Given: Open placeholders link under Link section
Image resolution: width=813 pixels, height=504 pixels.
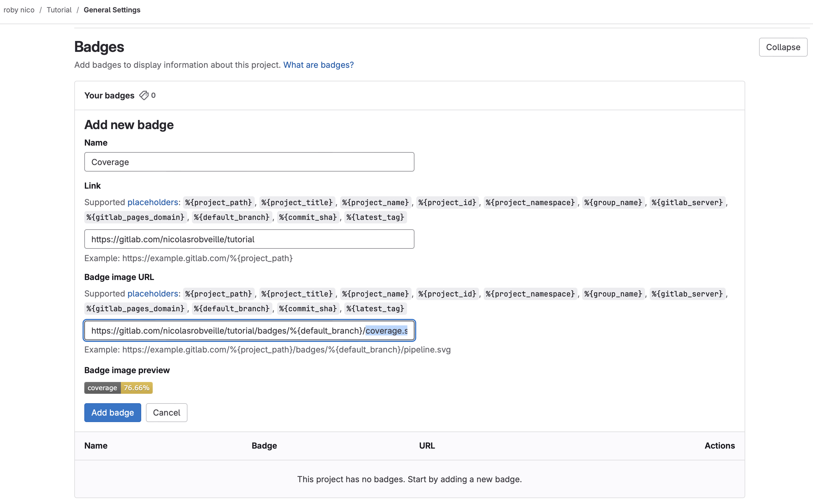Looking at the screenshot, I should coord(153,202).
